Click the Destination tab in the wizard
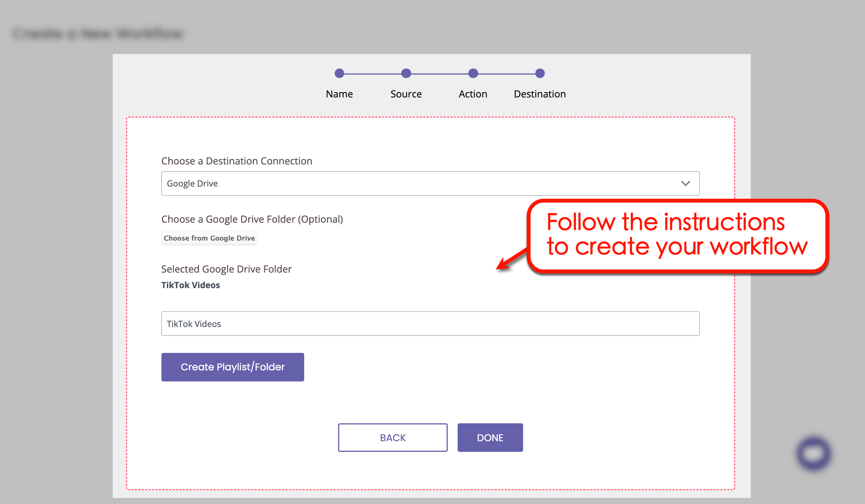The height and width of the screenshot is (504, 865). click(539, 94)
